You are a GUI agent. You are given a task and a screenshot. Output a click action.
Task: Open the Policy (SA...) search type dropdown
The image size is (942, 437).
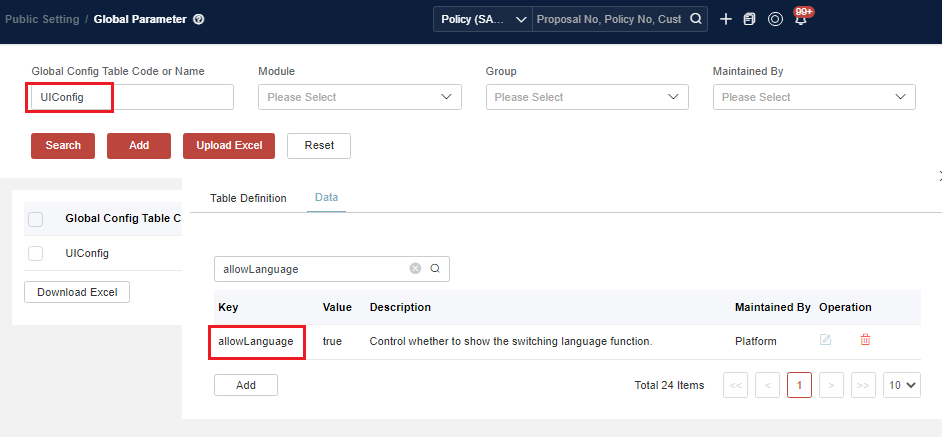(x=483, y=19)
